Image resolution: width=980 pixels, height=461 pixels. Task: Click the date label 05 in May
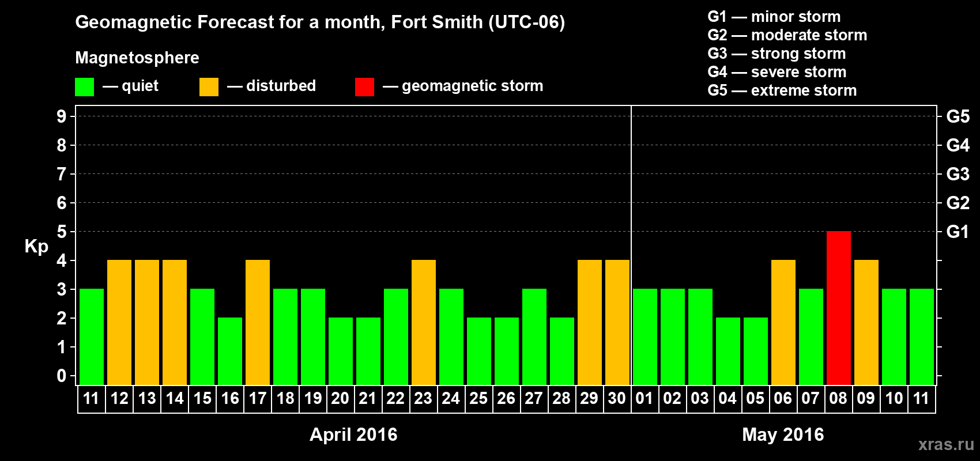click(x=755, y=399)
